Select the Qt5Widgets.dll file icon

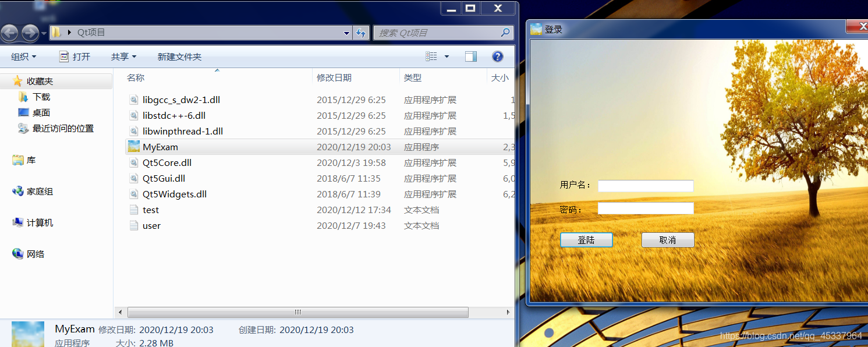click(134, 194)
